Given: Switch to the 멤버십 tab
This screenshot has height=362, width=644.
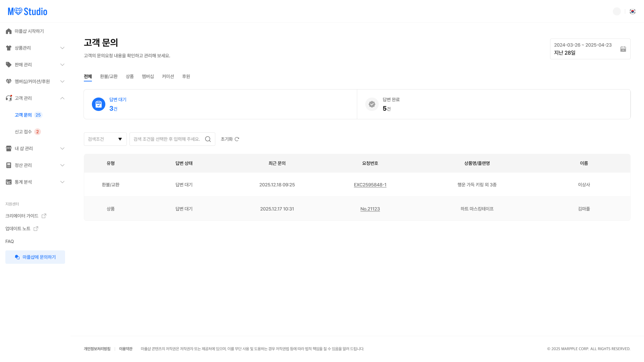Looking at the screenshot, I should click(148, 76).
